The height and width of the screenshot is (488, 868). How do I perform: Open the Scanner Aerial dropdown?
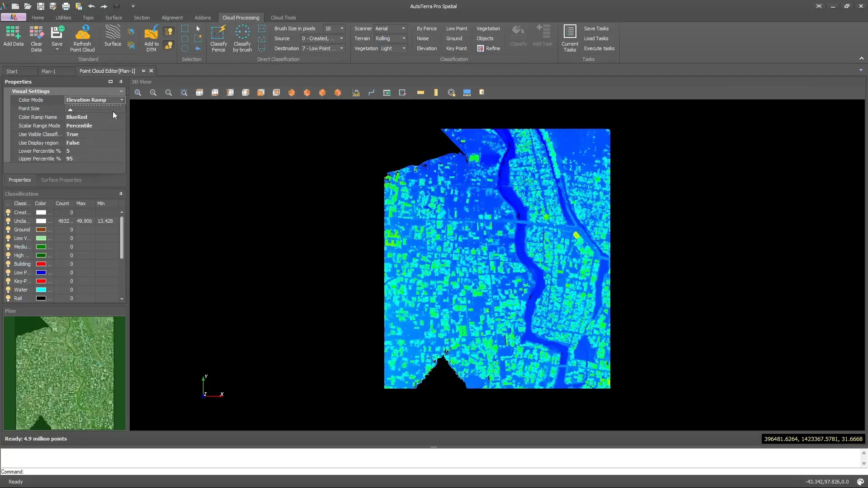pos(390,28)
